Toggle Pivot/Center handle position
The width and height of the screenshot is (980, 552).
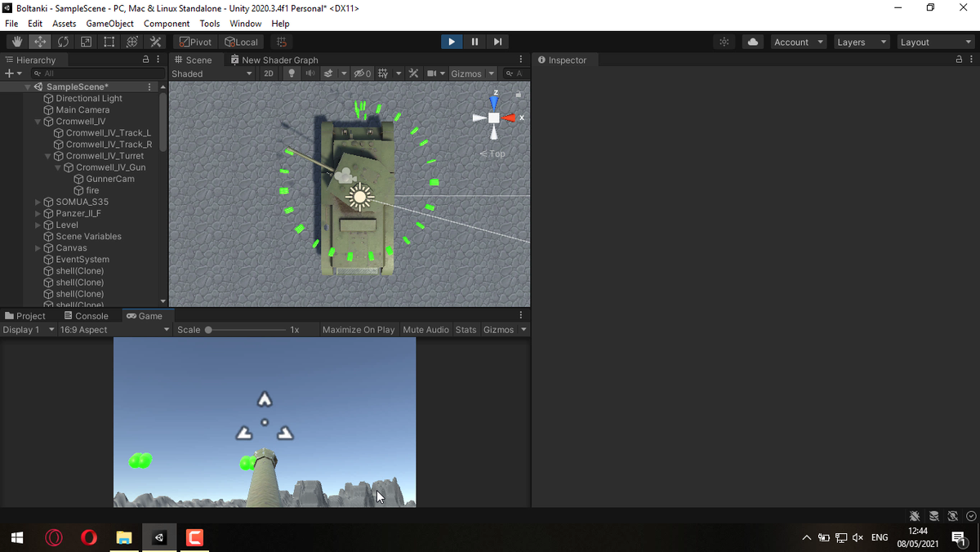(x=196, y=42)
